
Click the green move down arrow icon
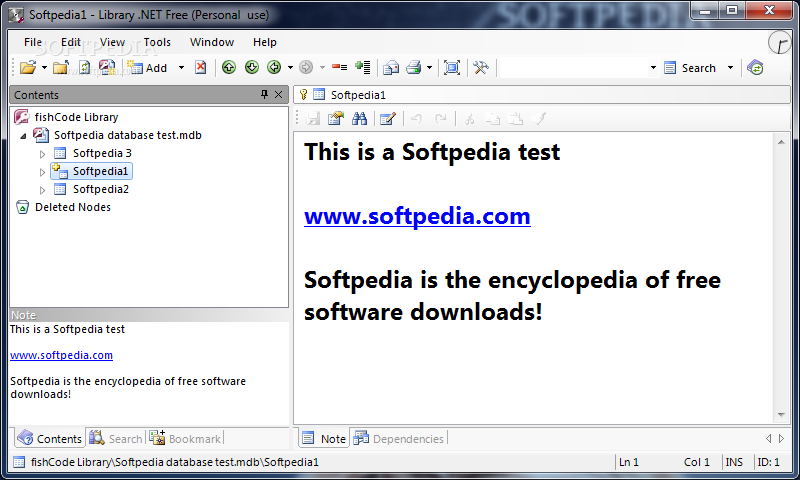(x=252, y=67)
